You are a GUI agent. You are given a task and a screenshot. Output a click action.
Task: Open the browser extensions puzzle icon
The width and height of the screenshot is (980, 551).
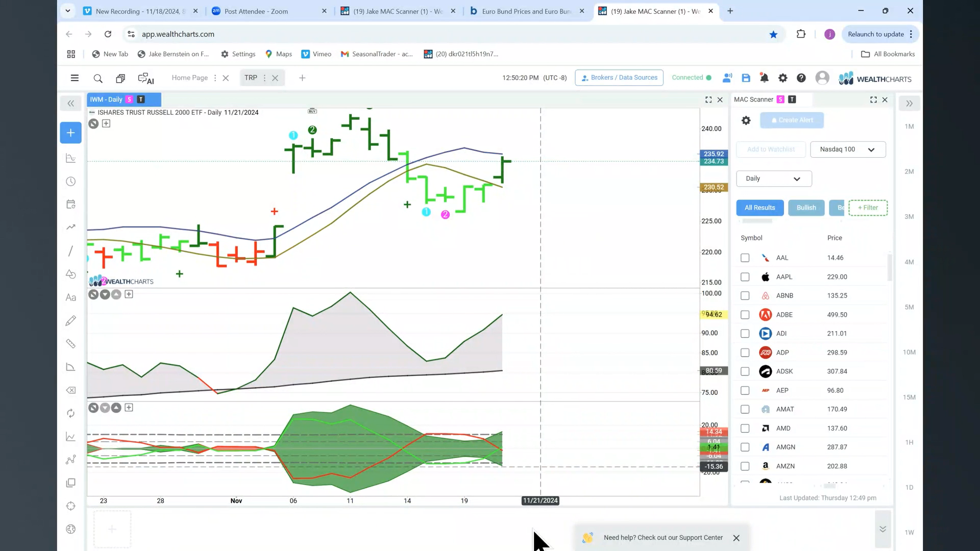point(801,34)
